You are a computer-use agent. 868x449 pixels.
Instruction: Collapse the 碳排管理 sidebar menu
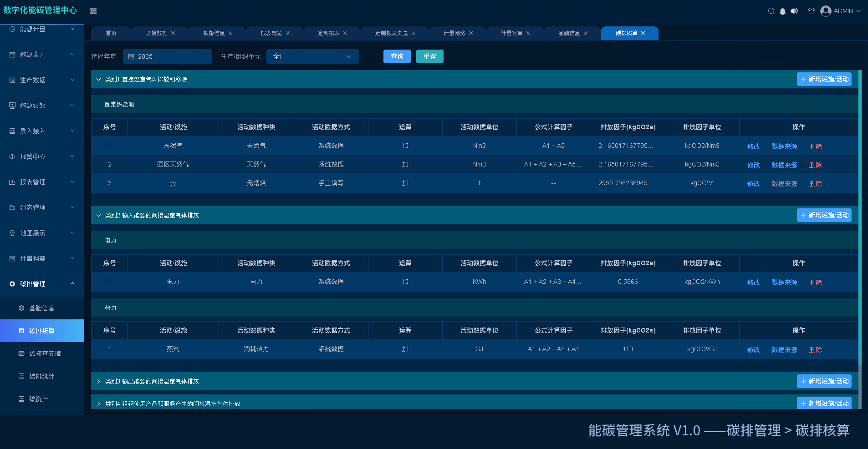coord(42,284)
